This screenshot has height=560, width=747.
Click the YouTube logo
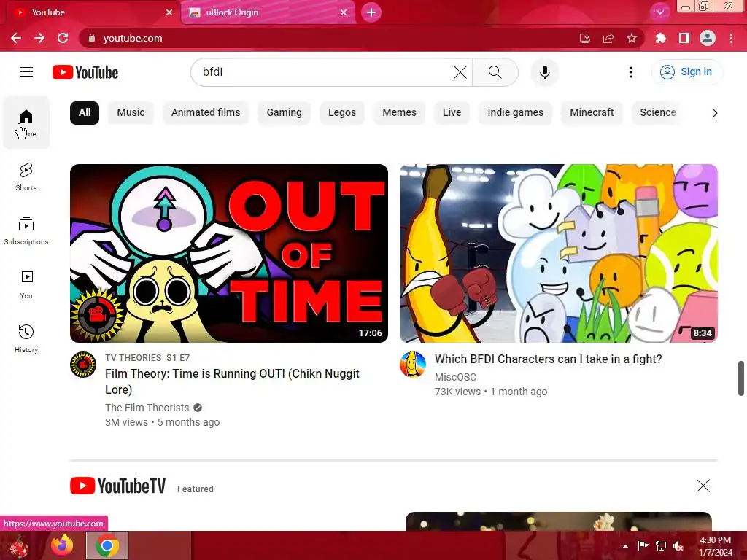tap(85, 72)
